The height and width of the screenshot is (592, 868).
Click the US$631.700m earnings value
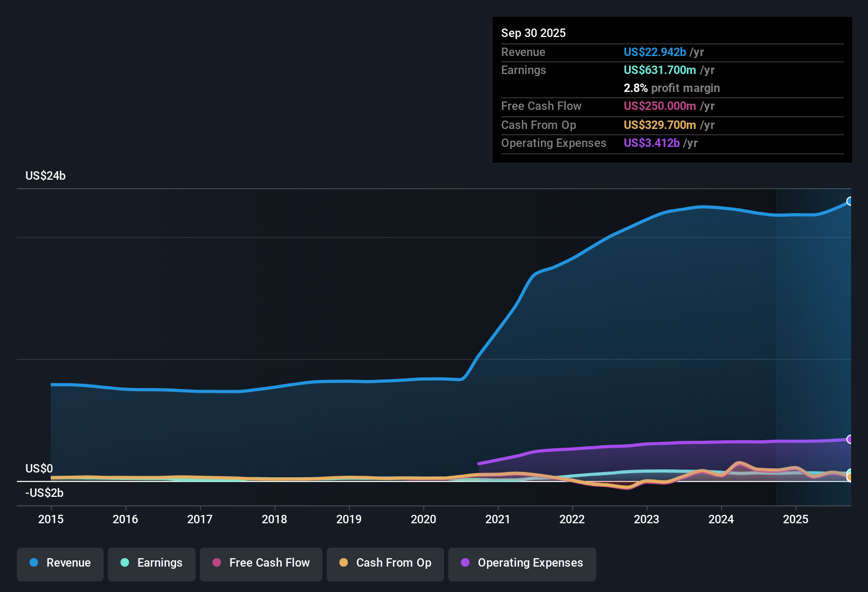click(x=660, y=70)
